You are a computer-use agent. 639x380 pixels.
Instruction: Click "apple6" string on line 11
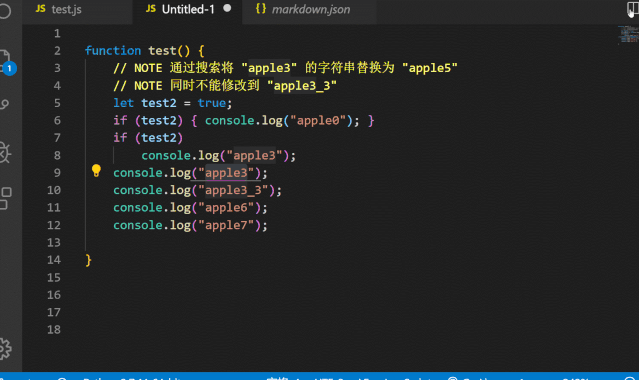[x=226, y=208]
